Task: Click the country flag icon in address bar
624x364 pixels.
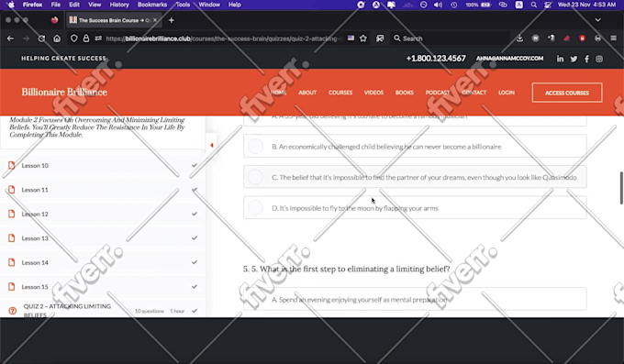Action: point(351,39)
